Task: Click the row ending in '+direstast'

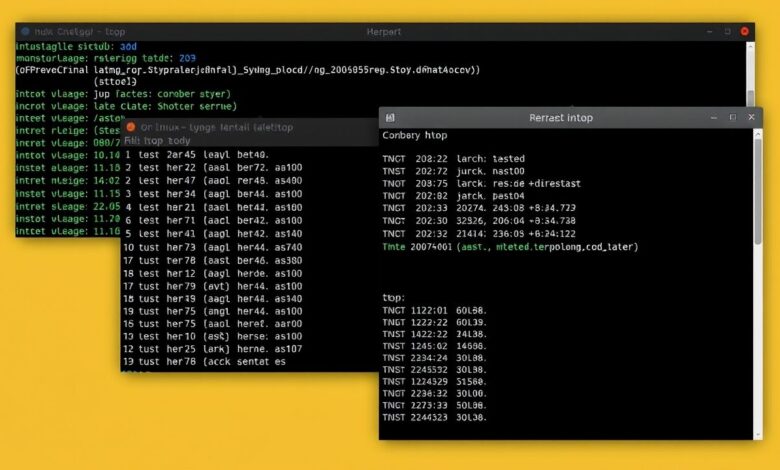Action: coord(482,184)
